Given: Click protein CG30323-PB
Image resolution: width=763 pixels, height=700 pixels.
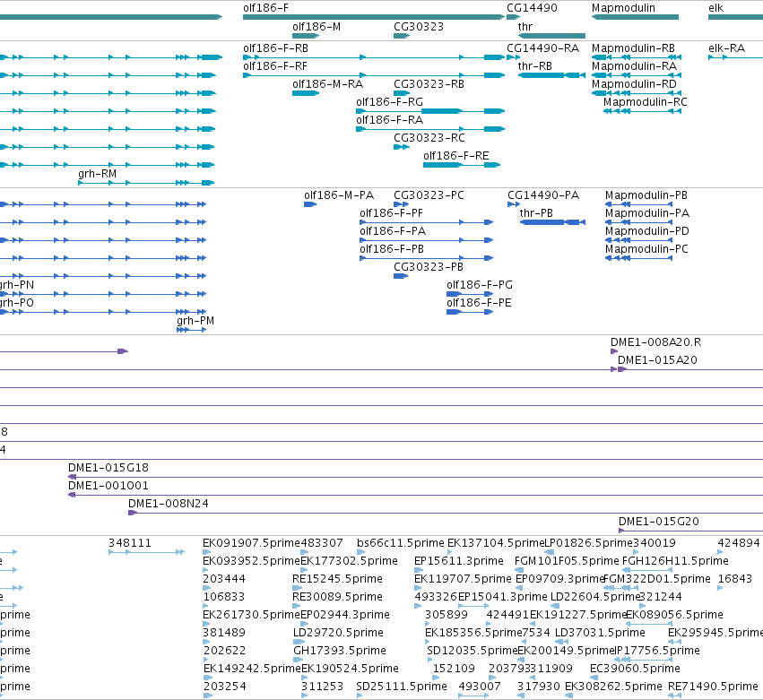Looking at the screenshot, I should (x=401, y=276).
